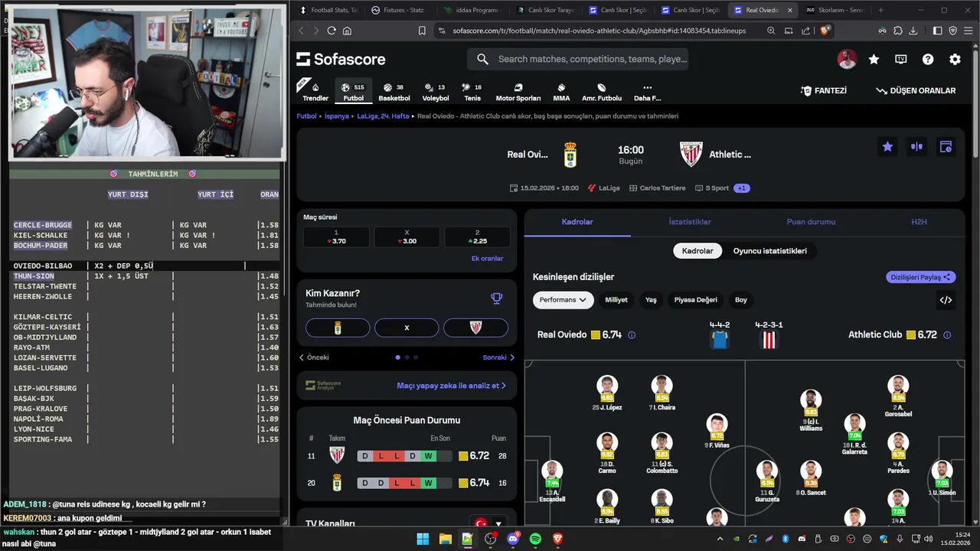Open match compare icon beside star
The width and height of the screenshot is (980, 551).
916,147
